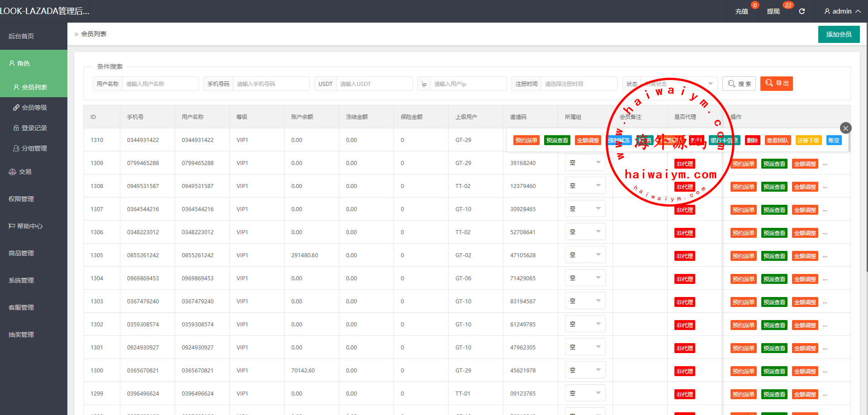Click the refresh icon in top bar
The image size is (868, 415).
pos(802,11)
